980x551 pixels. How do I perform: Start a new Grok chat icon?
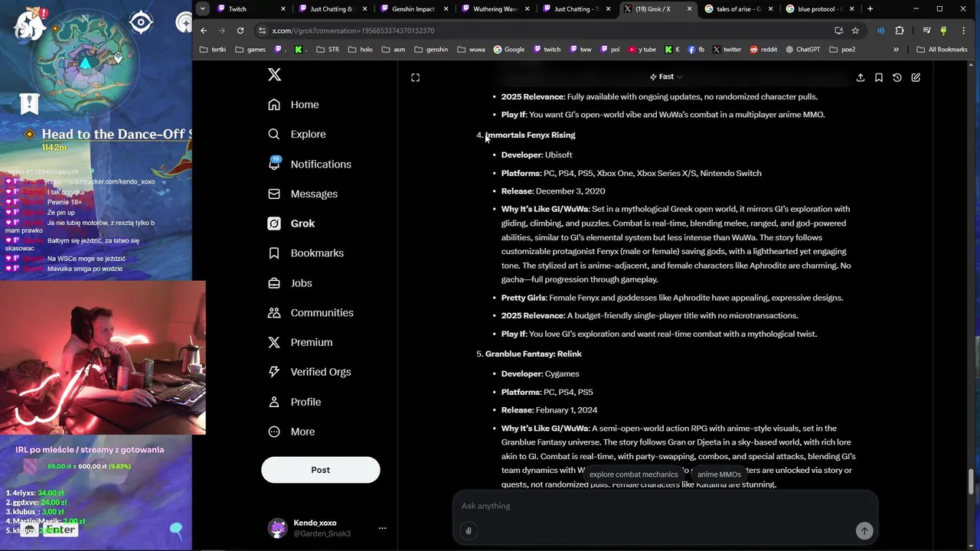(916, 77)
